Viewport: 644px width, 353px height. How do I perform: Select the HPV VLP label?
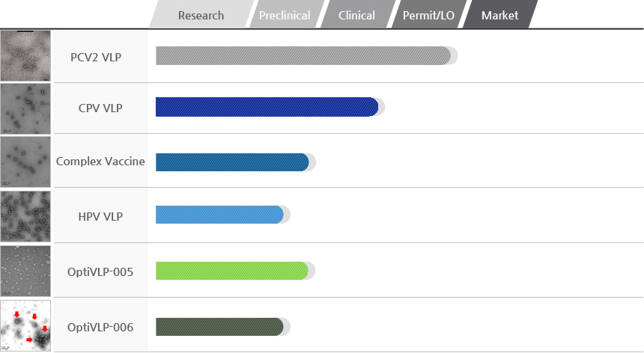pos(100,216)
